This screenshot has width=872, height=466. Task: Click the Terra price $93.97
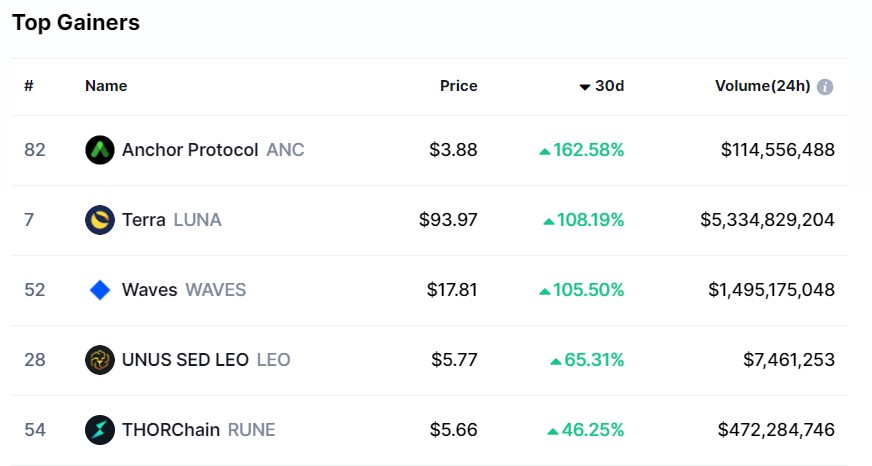click(448, 220)
